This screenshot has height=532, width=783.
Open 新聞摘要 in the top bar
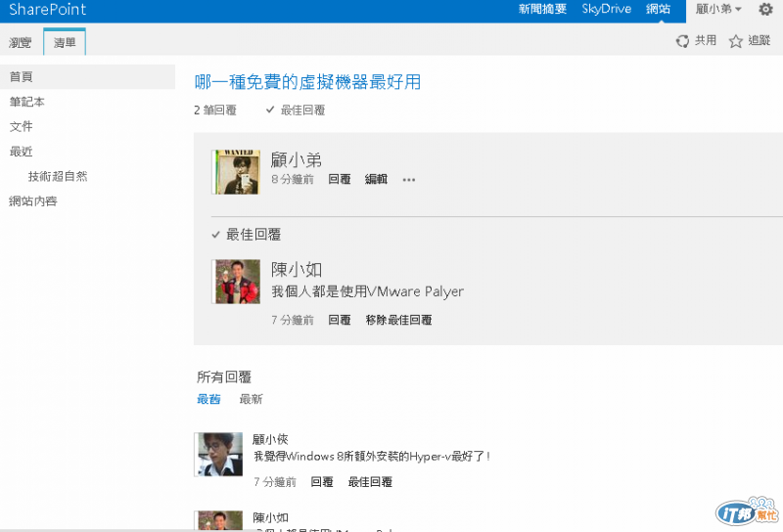point(542,9)
